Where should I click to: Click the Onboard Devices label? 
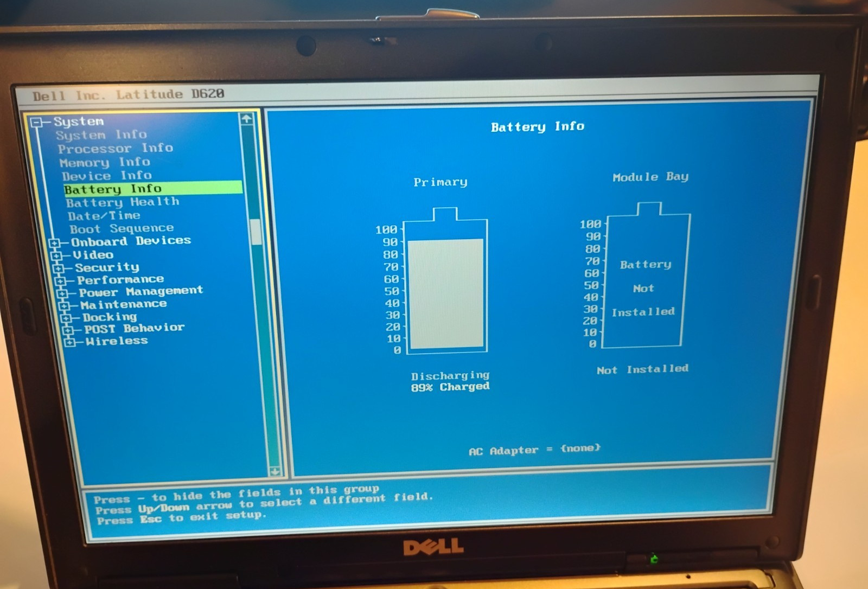131,241
